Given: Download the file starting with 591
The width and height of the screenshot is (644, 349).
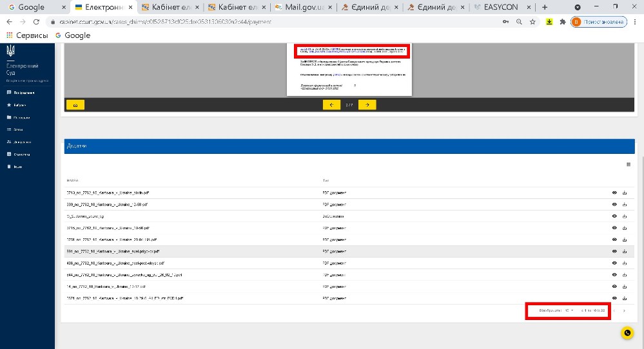Looking at the screenshot, I should coord(625,251).
